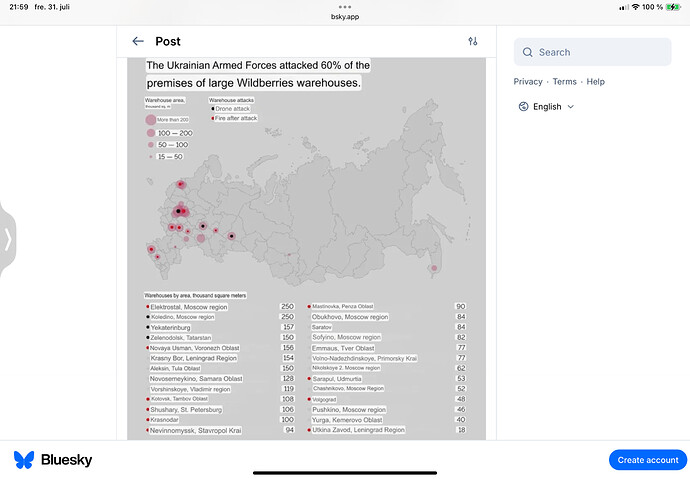This screenshot has height=479, width=690.
Task: Click 'Sarapul, Udmurtia' text
Action: click(337, 379)
